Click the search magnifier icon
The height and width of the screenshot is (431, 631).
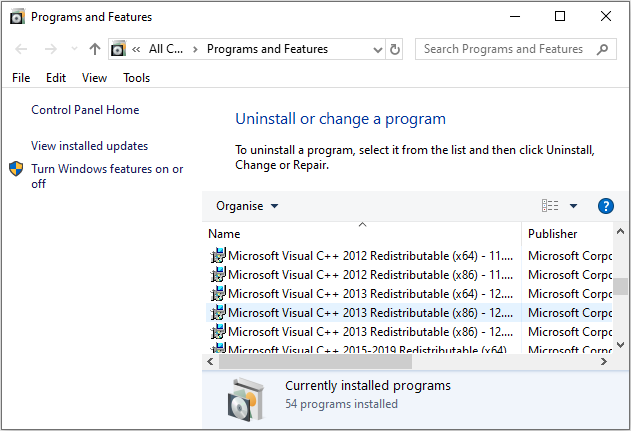[x=602, y=49]
